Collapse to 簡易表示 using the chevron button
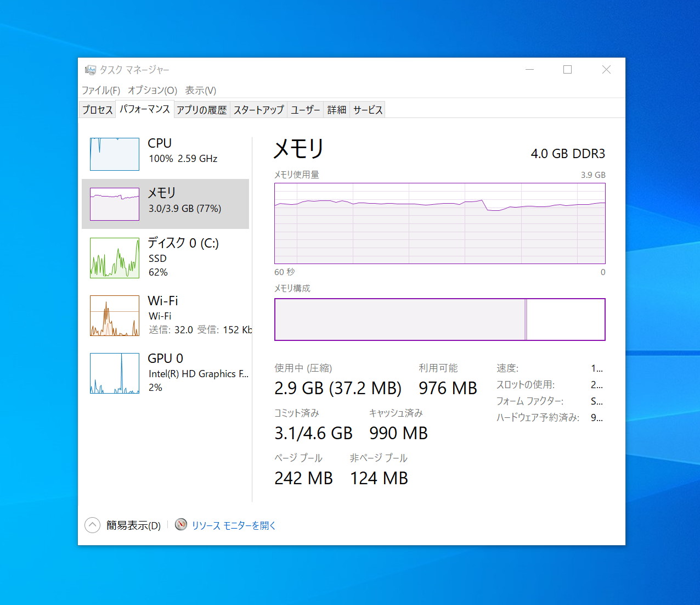 tap(92, 525)
